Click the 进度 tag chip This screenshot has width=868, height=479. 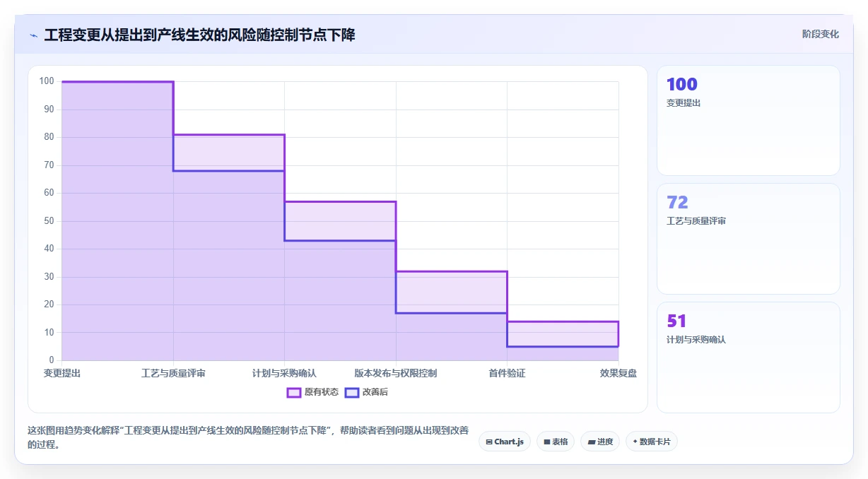click(x=600, y=442)
